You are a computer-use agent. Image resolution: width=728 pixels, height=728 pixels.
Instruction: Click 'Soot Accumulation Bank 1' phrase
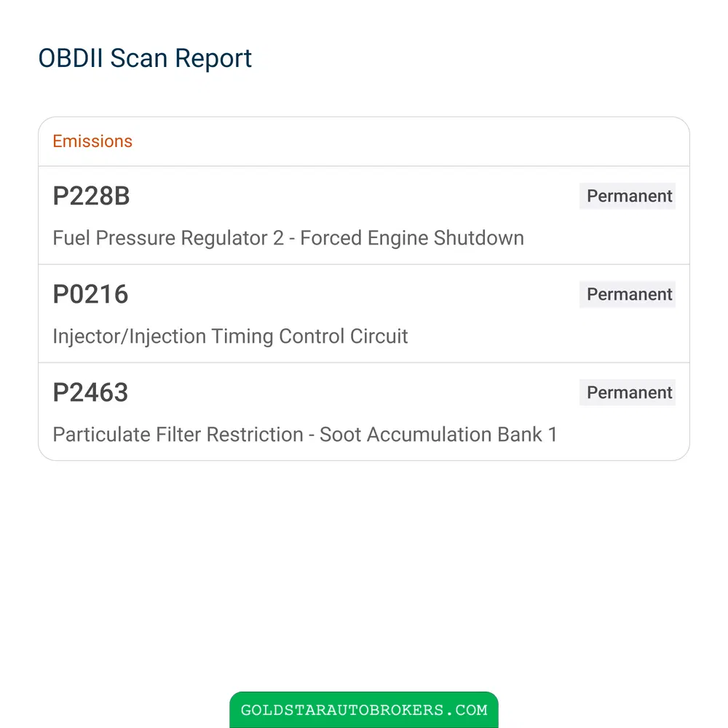point(438,435)
